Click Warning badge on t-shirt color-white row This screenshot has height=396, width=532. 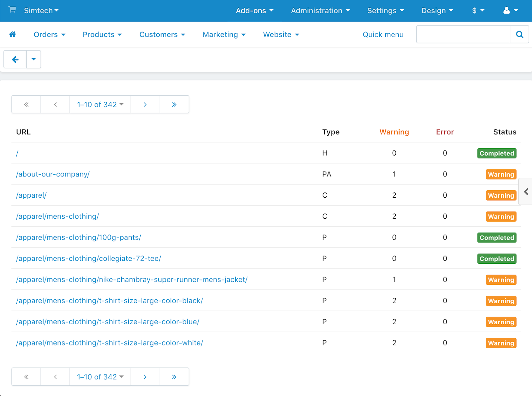(501, 343)
